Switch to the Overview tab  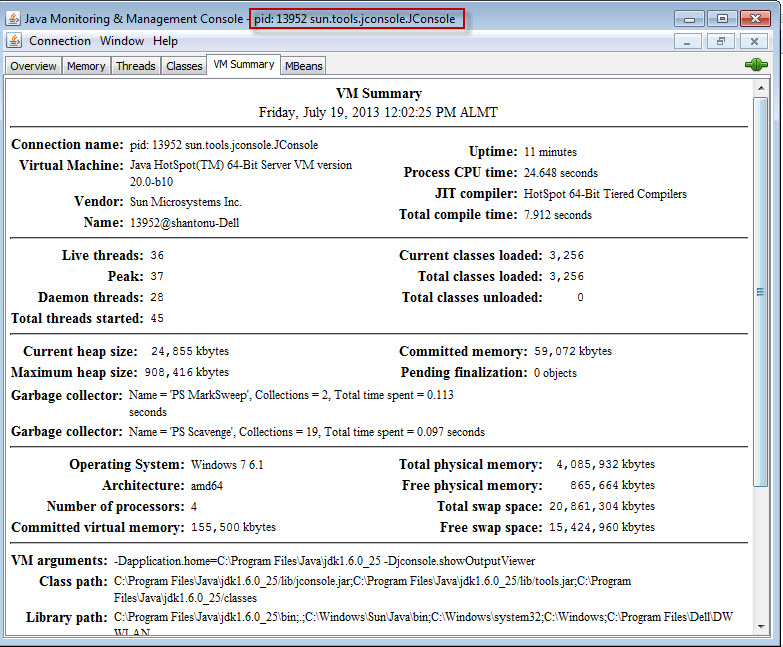tap(33, 66)
